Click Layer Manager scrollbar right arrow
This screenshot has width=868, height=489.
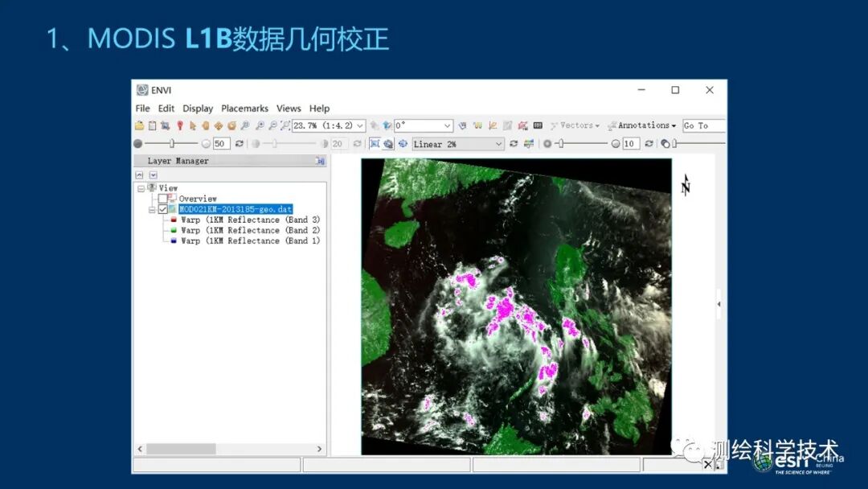tap(319, 449)
